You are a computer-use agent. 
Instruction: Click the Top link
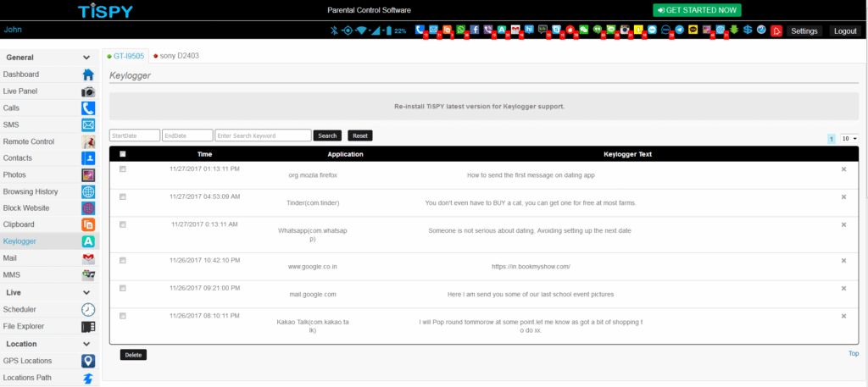click(854, 354)
